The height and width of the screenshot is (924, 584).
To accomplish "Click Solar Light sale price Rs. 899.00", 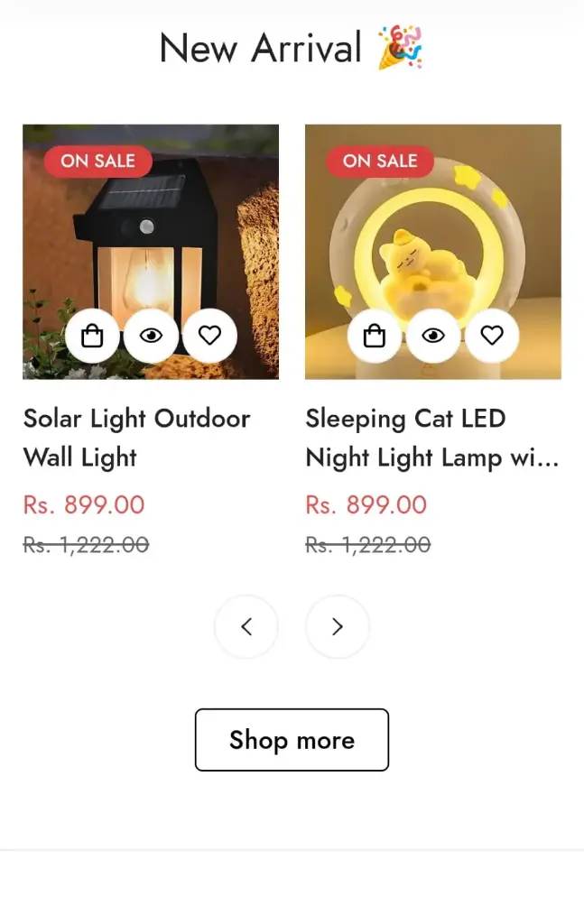I will [84, 504].
